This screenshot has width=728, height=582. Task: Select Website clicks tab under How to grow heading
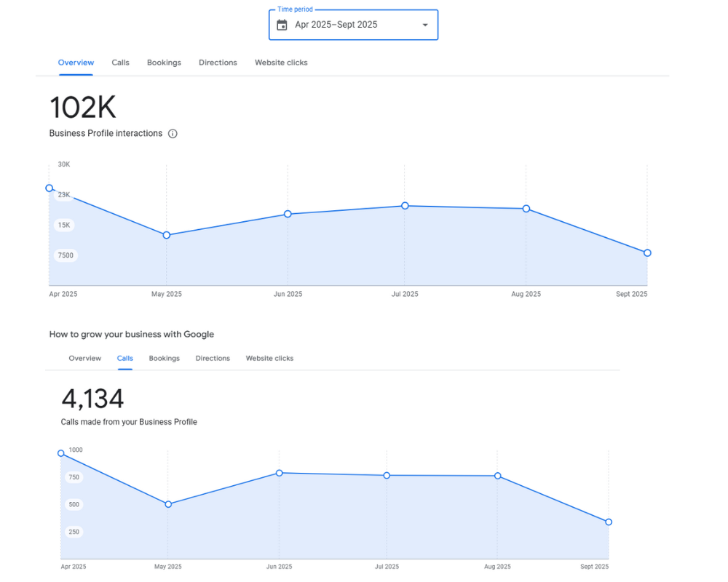tap(269, 359)
